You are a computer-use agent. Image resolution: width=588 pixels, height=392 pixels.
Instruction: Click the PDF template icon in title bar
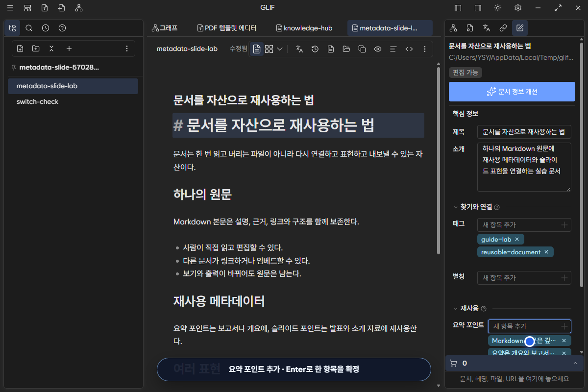pos(45,8)
